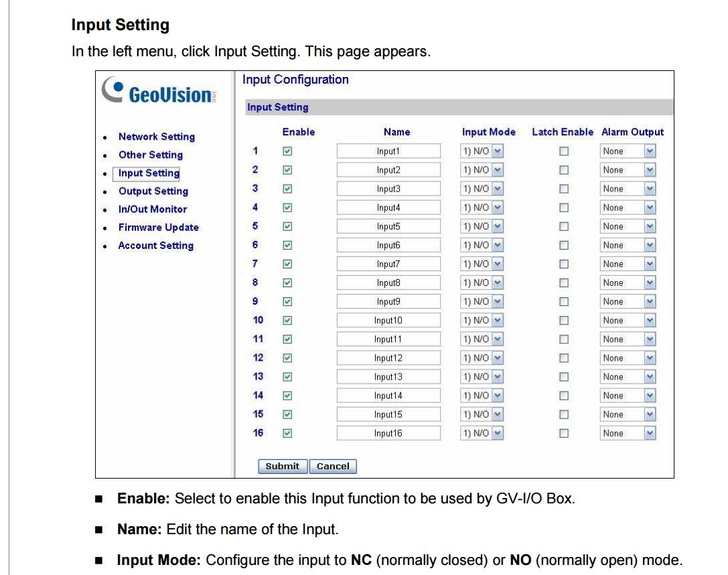
Task: Go to In/Out Monitor page
Action: (152, 209)
